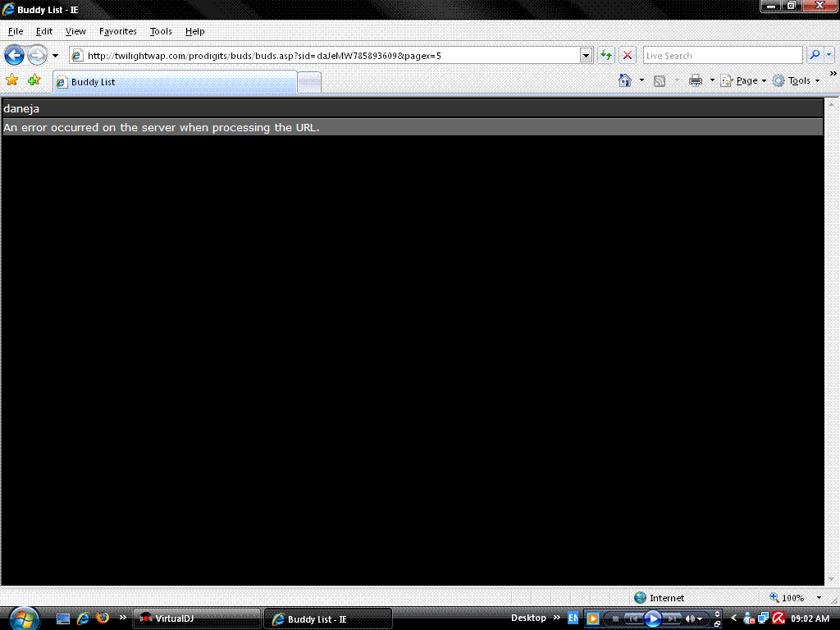This screenshot has height=630, width=840.
Task: Click the address bar URL field
Action: point(325,56)
